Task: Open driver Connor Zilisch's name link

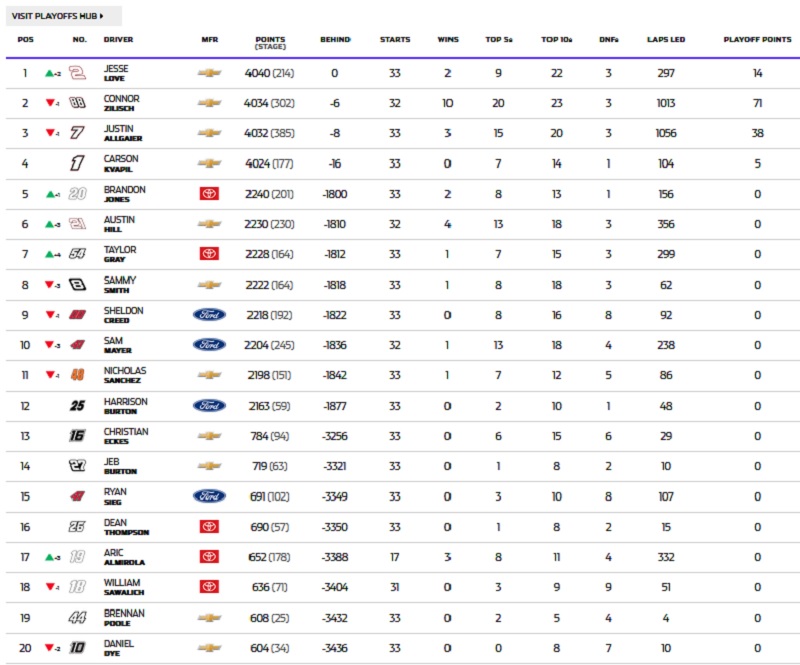Action: point(121,103)
